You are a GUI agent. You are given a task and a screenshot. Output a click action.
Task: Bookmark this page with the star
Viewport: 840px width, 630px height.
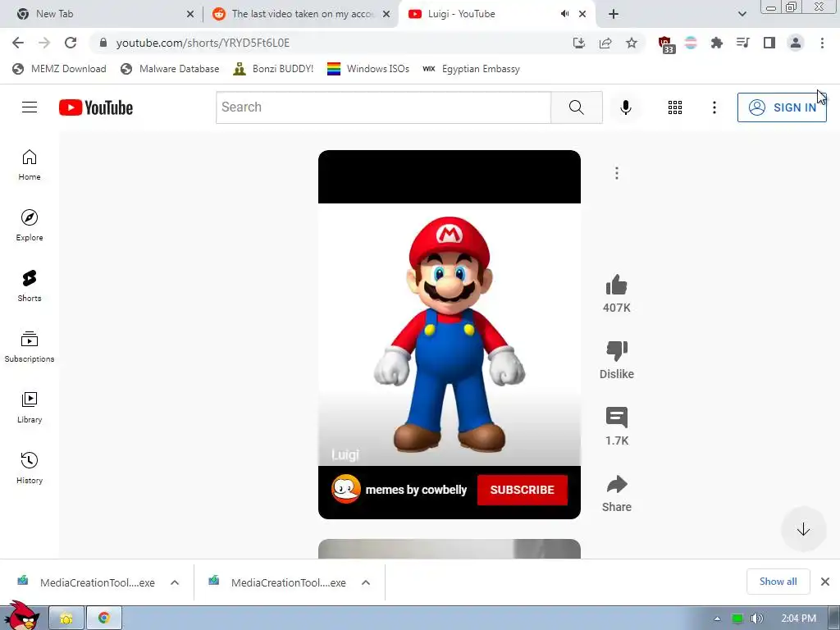(632, 43)
